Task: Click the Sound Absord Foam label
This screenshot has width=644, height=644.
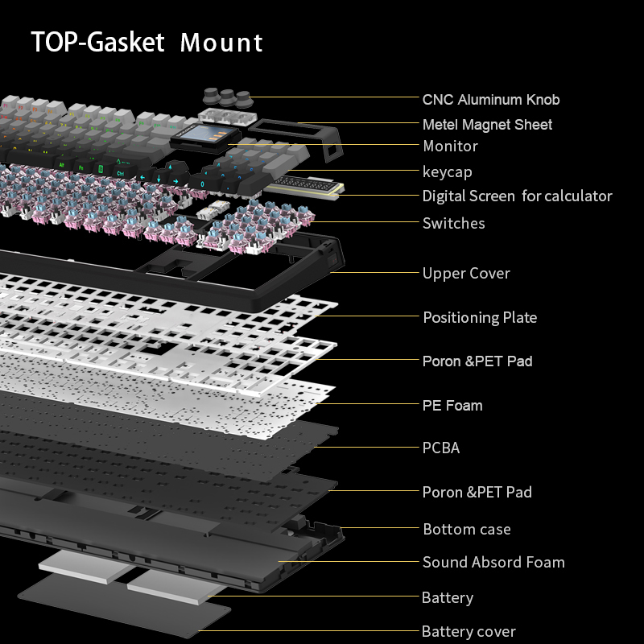Action: pos(493,563)
